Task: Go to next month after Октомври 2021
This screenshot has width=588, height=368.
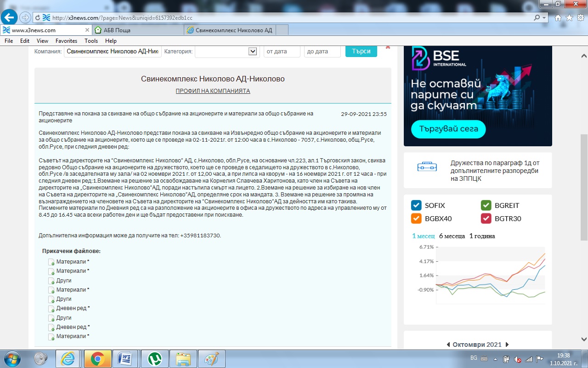Action: (508, 345)
